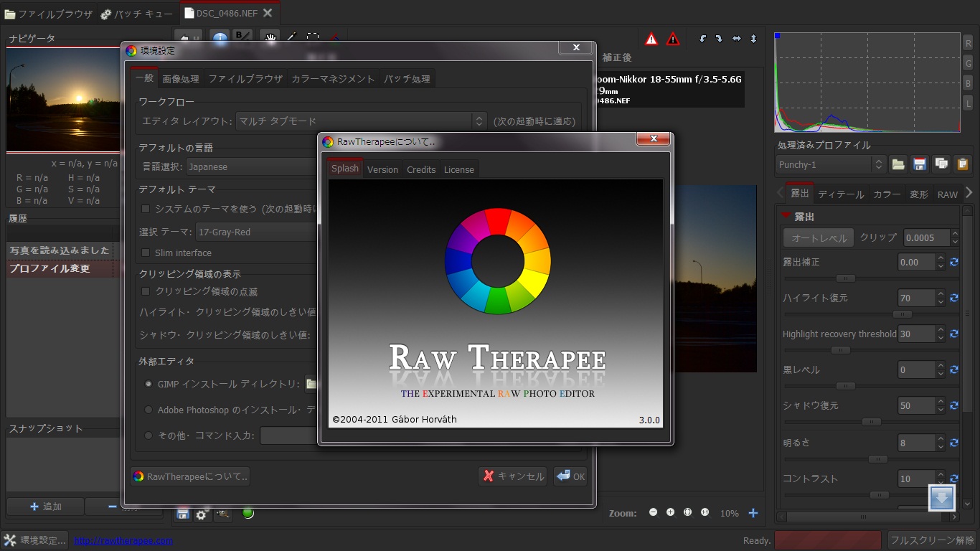Zoom out with the minus icon
This screenshot has height=551, width=980.
point(653,512)
